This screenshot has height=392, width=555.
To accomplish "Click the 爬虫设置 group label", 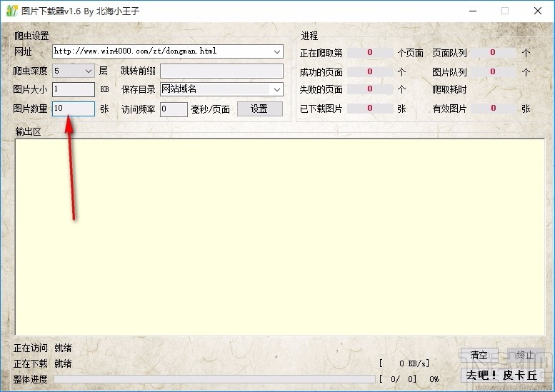I will (x=31, y=36).
